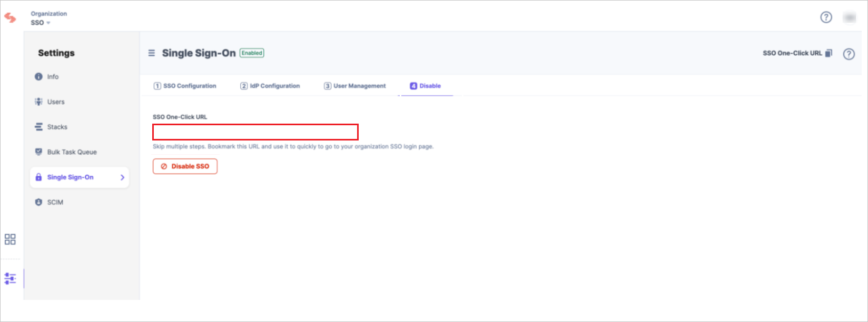
Task: Click the SSO One-Click URL input field
Action: coord(255,132)
